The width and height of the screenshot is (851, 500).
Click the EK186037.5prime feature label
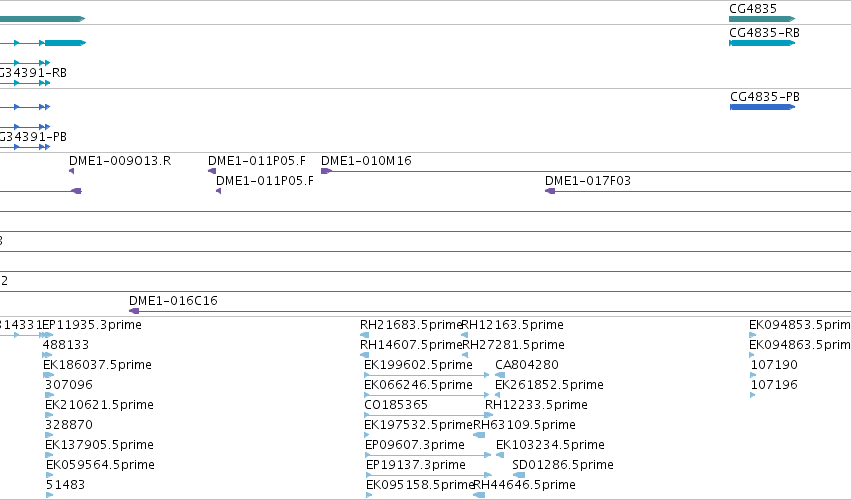(97, 365)
